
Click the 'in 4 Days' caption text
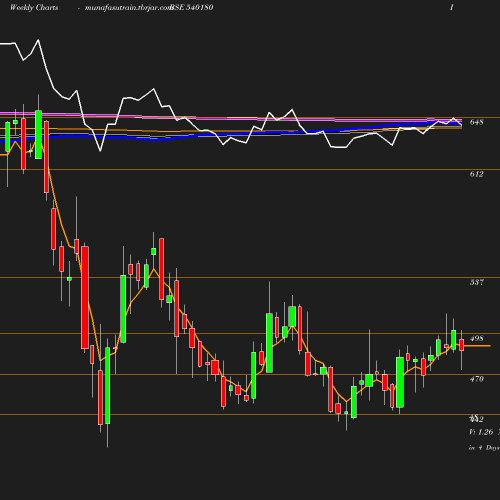coord(484,448)
